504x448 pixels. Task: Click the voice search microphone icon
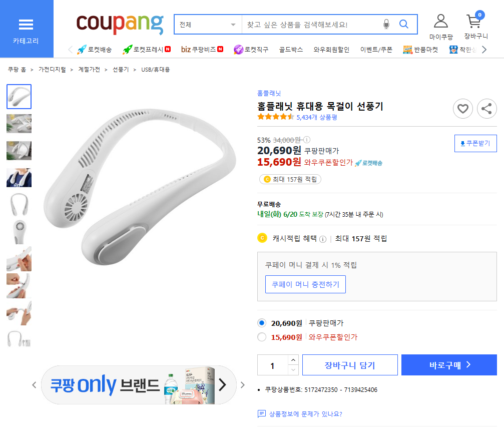coord(386,24)
